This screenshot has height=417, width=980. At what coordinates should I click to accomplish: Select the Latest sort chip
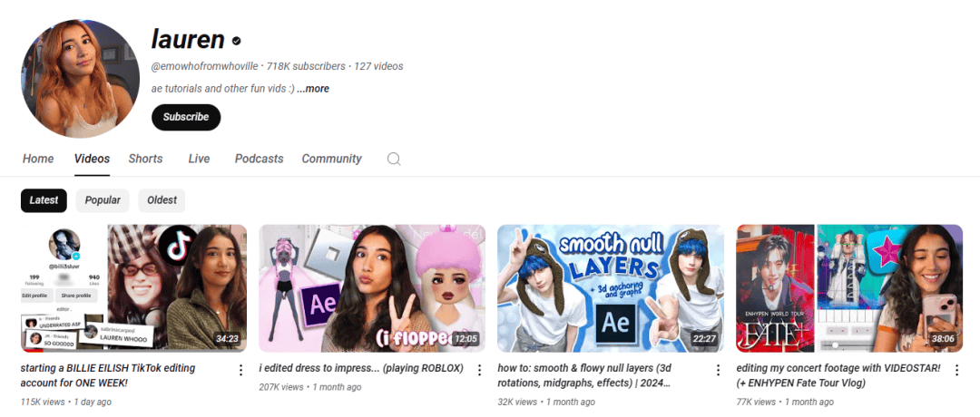click(x=44, y=200)
